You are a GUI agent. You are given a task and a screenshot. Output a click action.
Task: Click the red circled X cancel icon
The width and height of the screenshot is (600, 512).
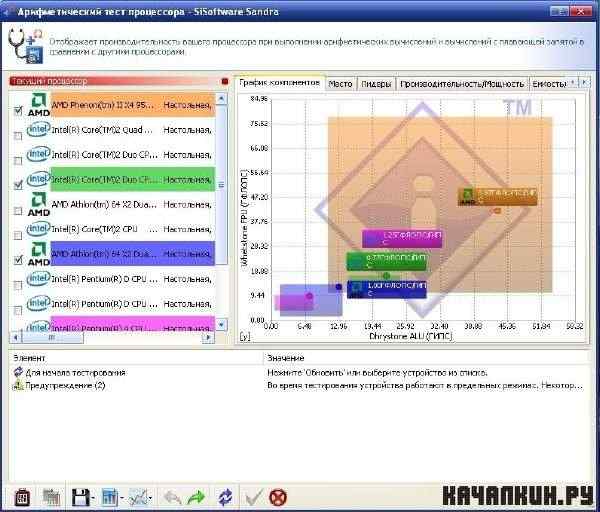point(278,497)
